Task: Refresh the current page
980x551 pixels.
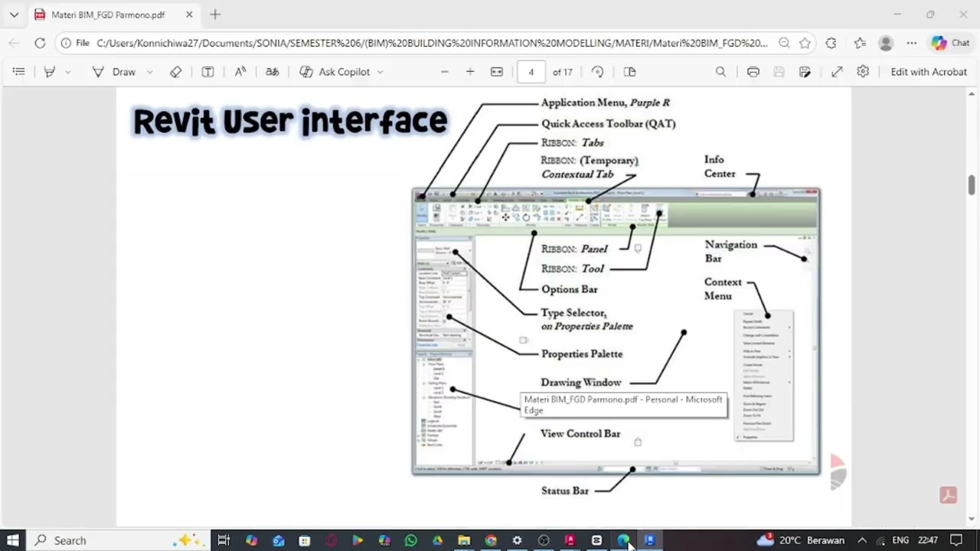Action: coord(40,43)
